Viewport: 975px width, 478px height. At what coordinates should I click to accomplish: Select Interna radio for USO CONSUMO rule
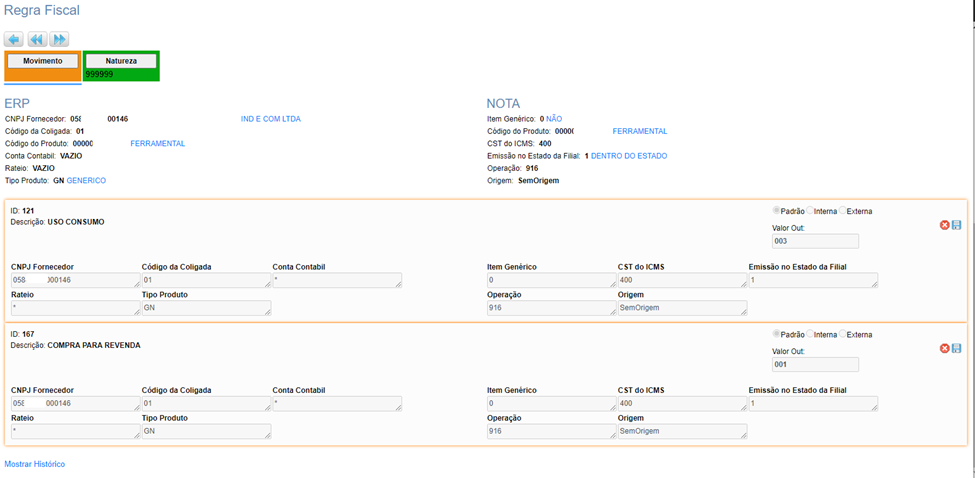tap(810, 211)
